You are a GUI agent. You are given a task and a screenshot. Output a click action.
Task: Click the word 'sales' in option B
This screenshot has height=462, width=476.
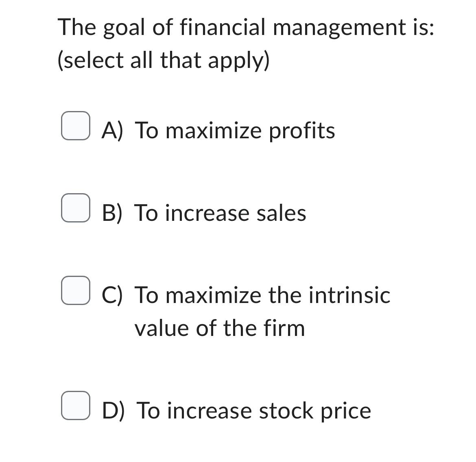click(x=281, y=213)
